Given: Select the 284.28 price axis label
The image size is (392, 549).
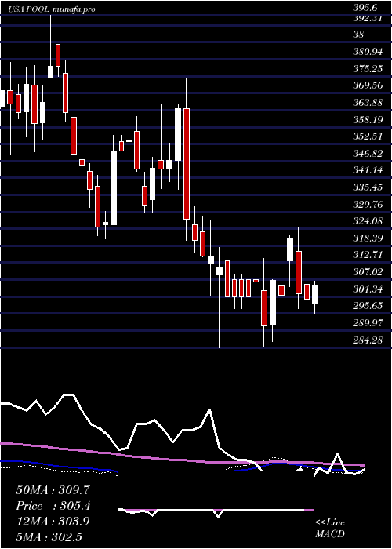Looking at the screenshot, I should [368, 340].
